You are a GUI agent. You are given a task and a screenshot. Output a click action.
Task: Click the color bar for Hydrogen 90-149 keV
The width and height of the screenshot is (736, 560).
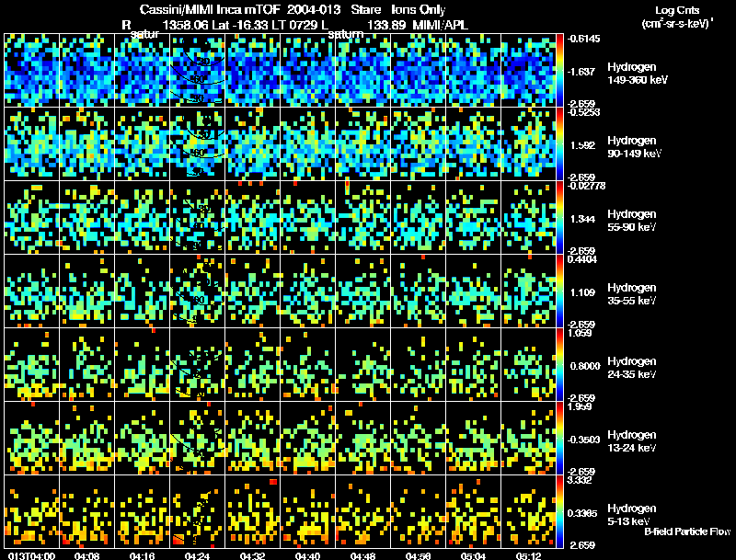(559, 143)
